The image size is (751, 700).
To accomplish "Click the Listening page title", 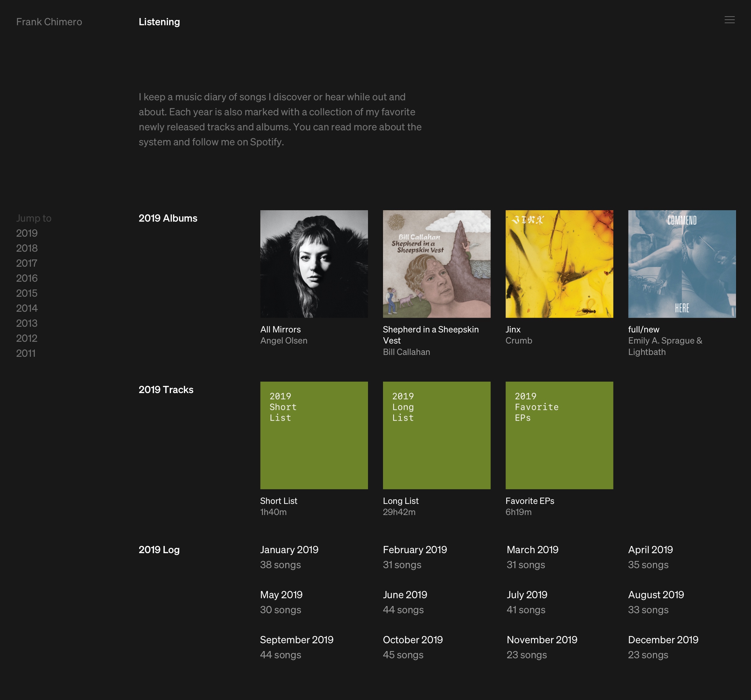I will pyautogui.click(x=159, y=22).
